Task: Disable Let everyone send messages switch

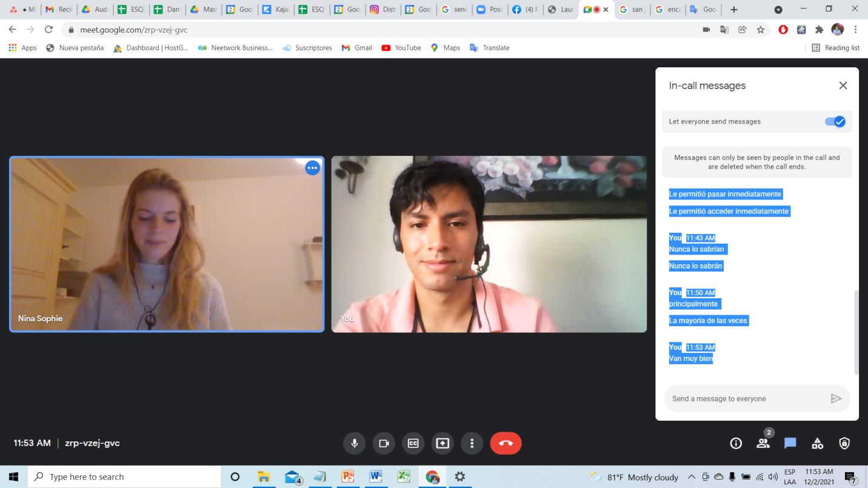Action: (x=835, y=121)
